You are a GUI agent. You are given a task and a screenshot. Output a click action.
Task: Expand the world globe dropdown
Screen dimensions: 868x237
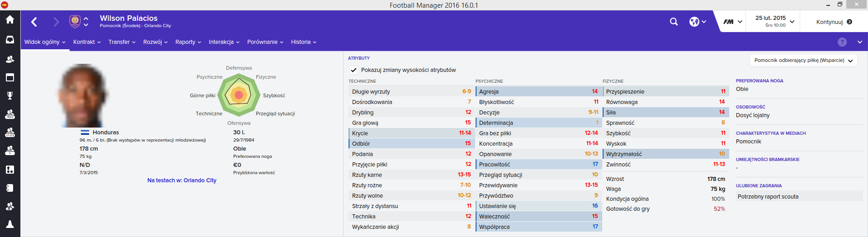[x=698, y=22]
